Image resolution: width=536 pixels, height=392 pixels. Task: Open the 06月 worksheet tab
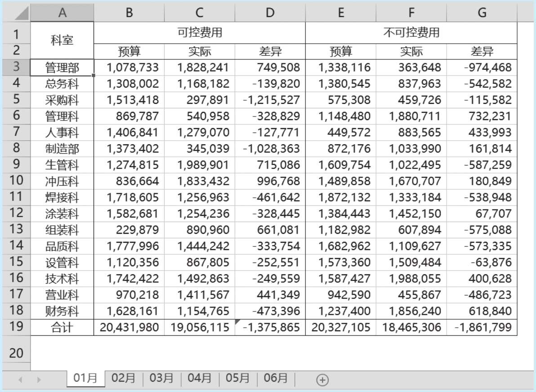(x=276, y=379)
